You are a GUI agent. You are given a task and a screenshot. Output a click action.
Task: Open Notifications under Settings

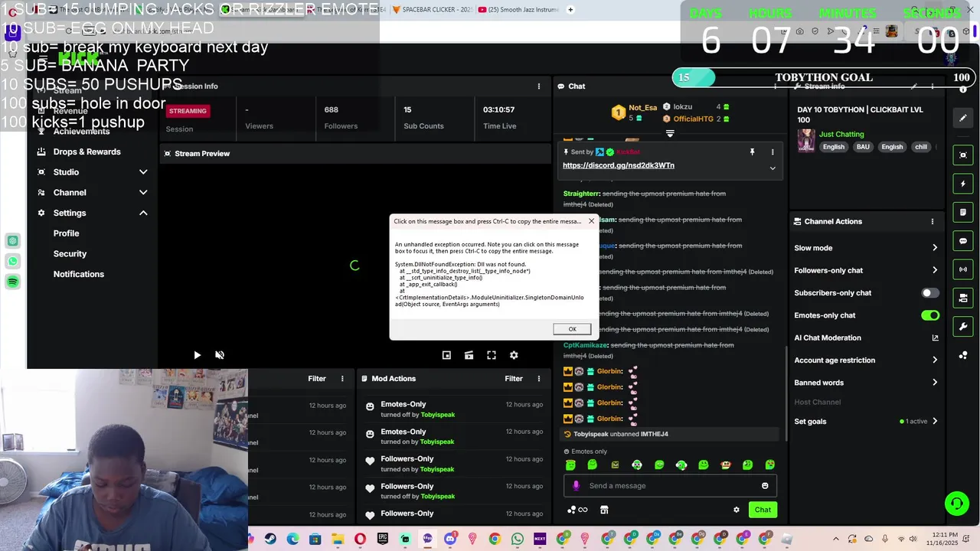pyautogui.click(x=79, y=274)
